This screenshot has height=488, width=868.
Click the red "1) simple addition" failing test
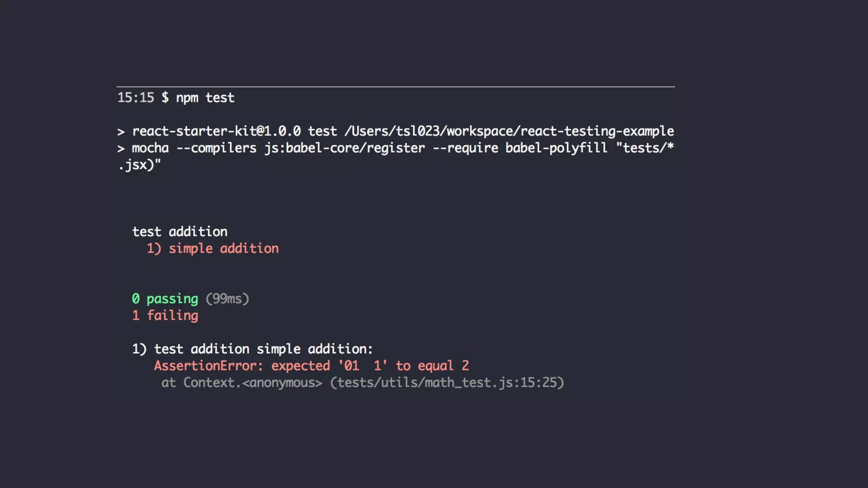point(213,249)
